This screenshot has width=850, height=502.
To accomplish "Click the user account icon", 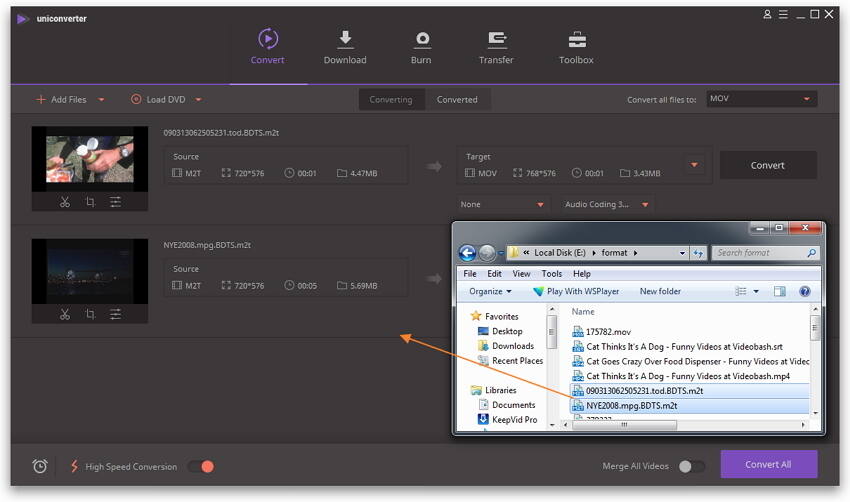I will pyautogui.click(x=767, y=15).
